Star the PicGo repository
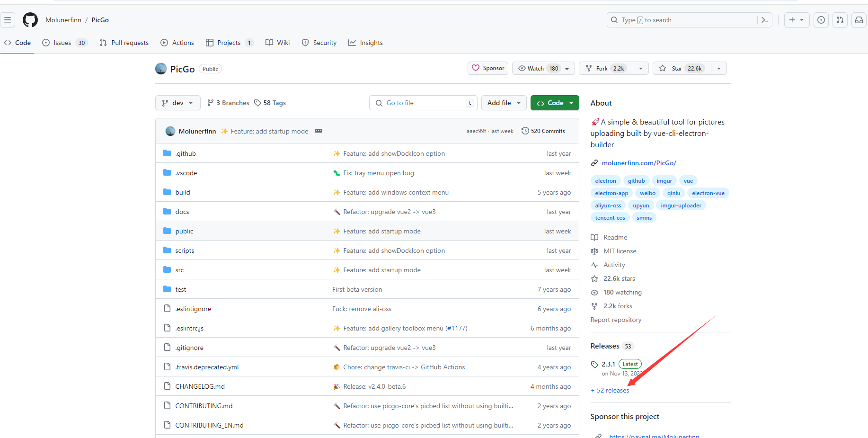This screenshot has height=438, width=868. click(682, 68)
